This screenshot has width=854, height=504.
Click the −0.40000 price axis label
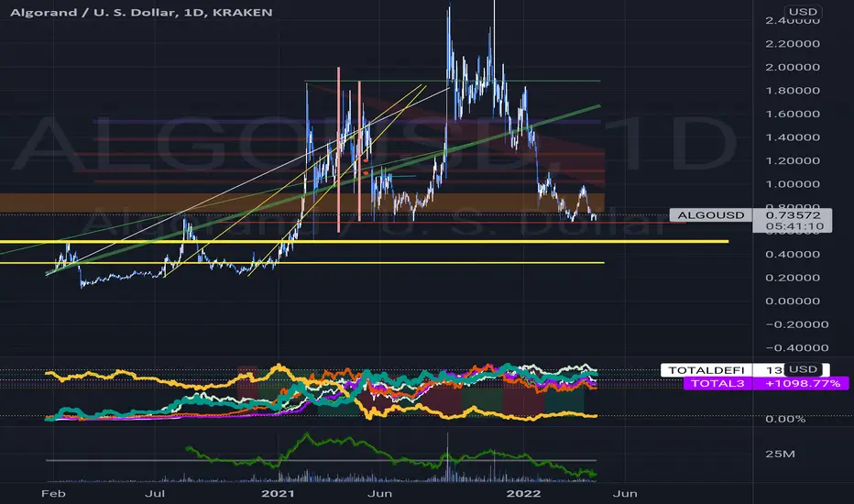coord(797,347)
